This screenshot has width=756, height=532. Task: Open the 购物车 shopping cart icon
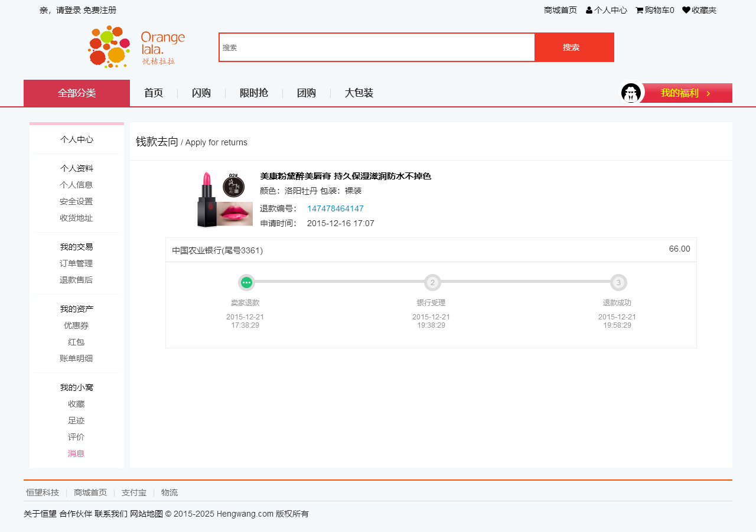tap(639, 10)
